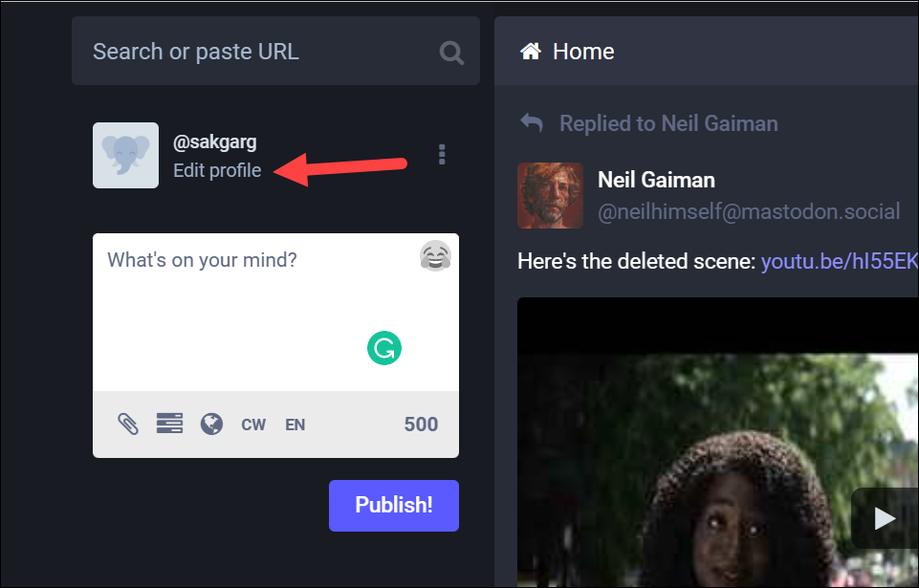This screenshot has height=588, width=919.
Task: Open the Neil Gaiman display name
Action: [656, 180]
